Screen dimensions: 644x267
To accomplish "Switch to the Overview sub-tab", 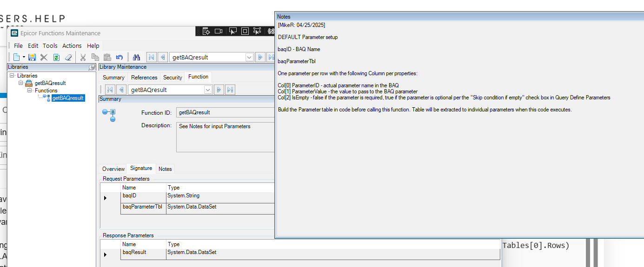I will [x=113, y=169].
